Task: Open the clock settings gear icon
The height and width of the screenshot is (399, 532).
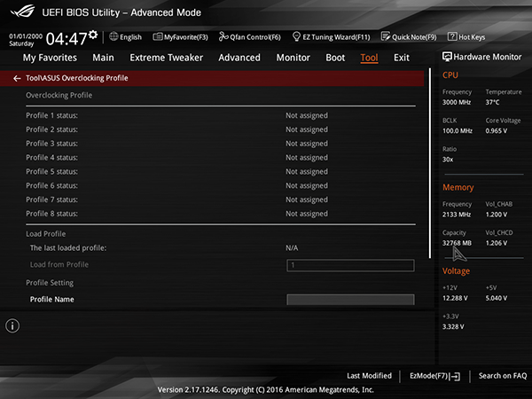Action: tap(93, 35)
